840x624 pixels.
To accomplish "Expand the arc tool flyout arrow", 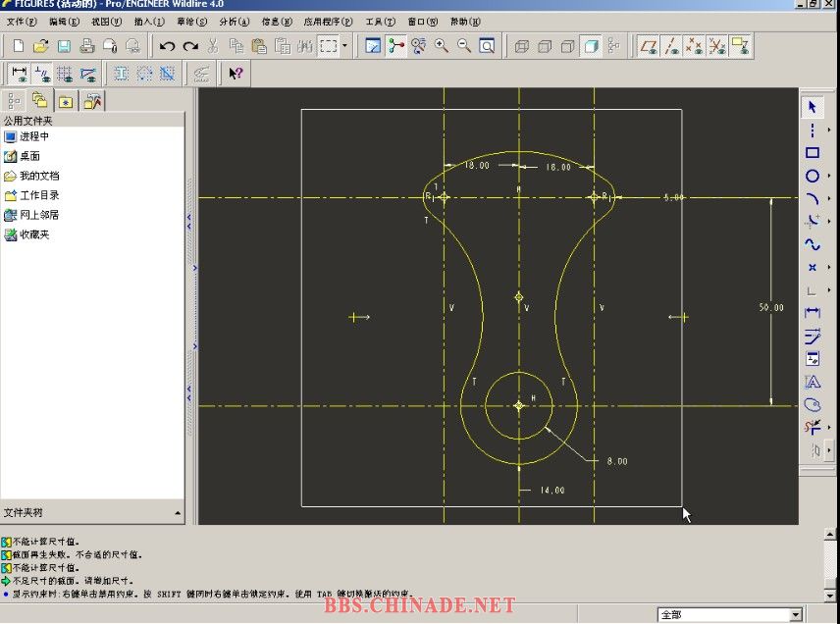I will (829, 199).
